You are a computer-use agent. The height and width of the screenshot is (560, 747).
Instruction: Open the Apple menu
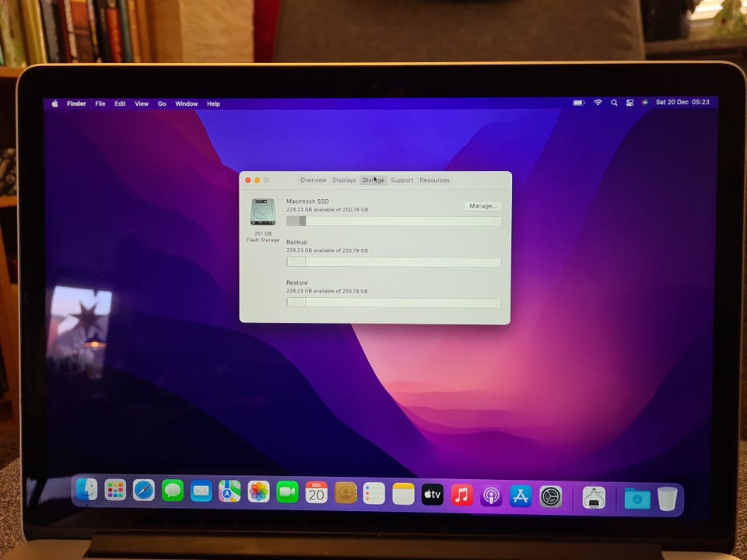(54, 103)
